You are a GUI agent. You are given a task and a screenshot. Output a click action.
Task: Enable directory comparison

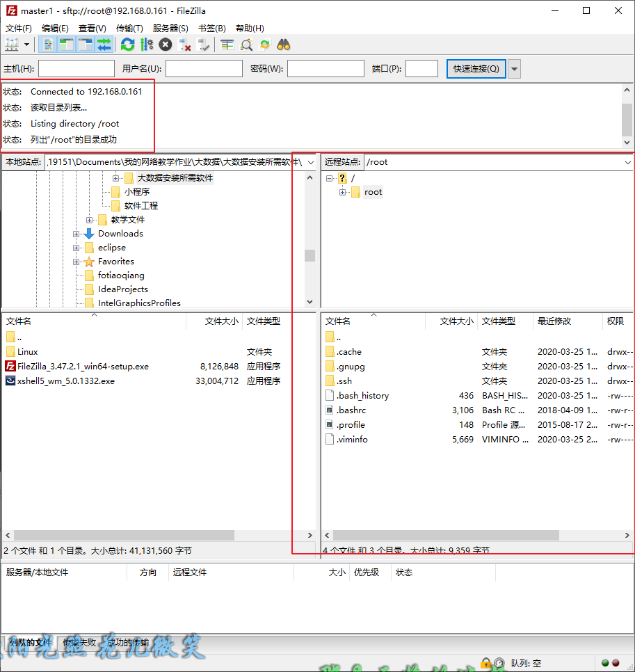click(246, 44)
